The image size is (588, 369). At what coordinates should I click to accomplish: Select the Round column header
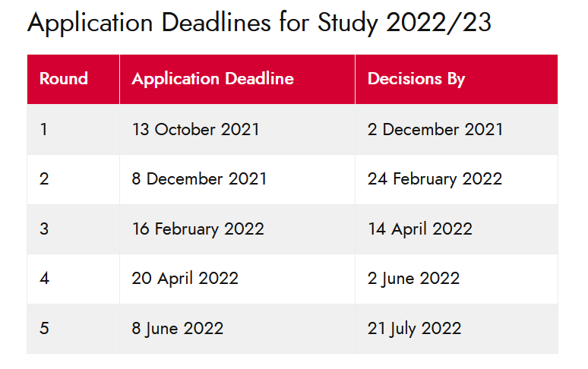coord(73,79)
